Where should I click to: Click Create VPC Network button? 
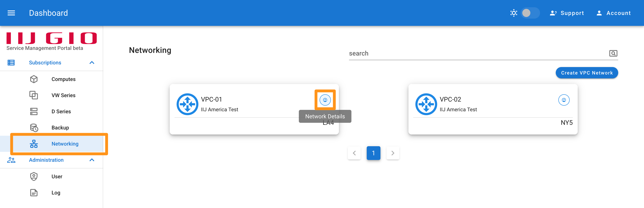(x=587, y=73)
